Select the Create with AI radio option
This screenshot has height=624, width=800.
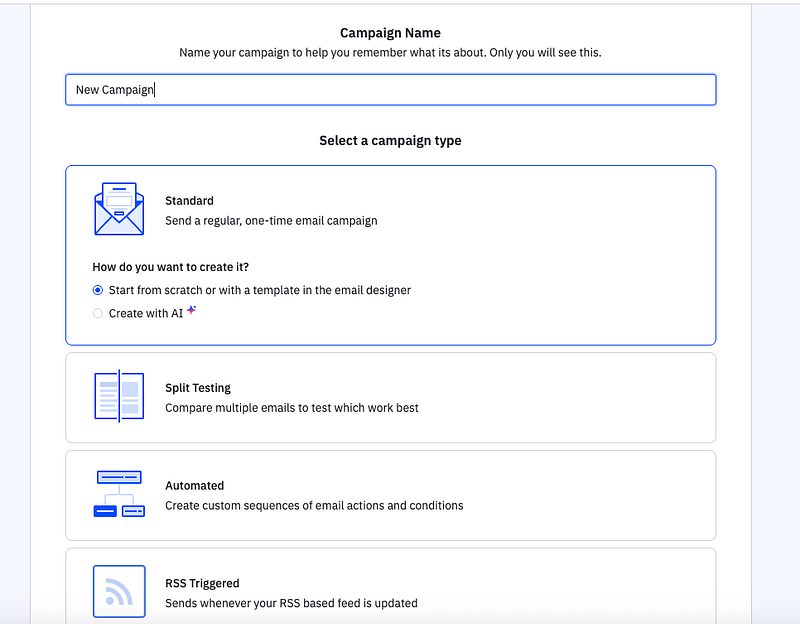click(97, 313)
